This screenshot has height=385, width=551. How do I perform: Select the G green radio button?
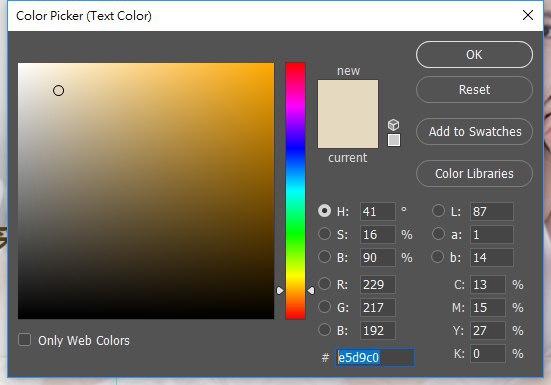(324, 307)
